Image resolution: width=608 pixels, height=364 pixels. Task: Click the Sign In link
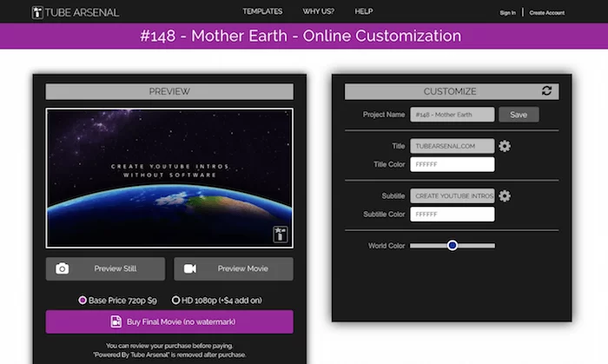507,13
